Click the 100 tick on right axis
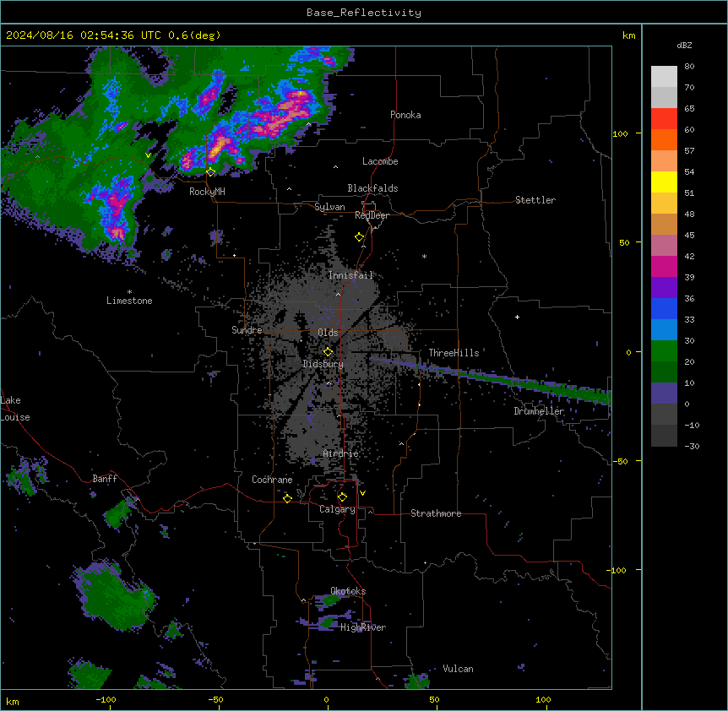 (620, 133)
